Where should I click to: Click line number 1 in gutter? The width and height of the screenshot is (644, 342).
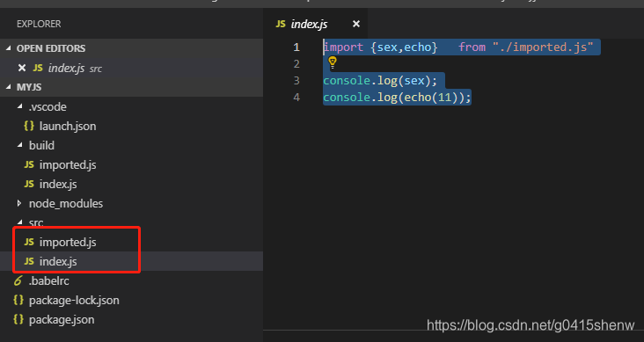pyautogui.click(x=296, y=47)
